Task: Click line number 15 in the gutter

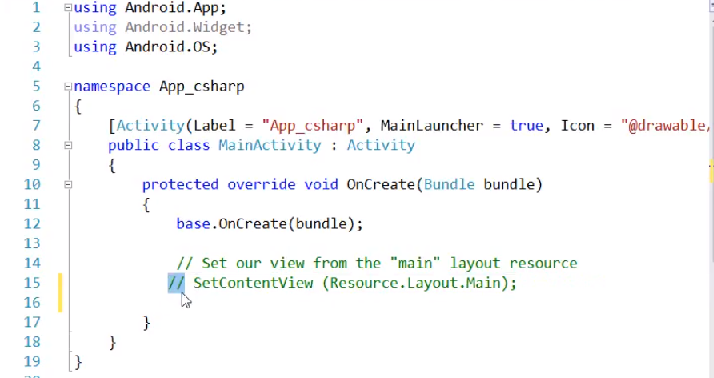Action: [x=32, y=283]
